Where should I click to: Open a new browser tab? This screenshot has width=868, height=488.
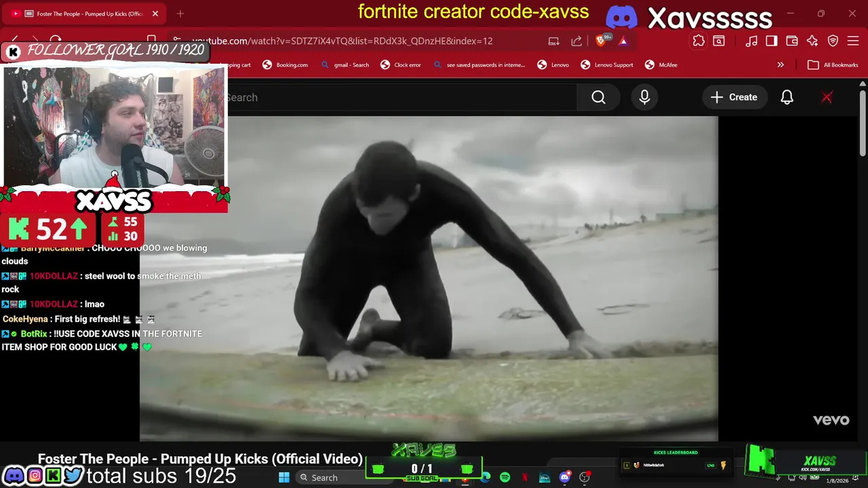tap(180, 14)
